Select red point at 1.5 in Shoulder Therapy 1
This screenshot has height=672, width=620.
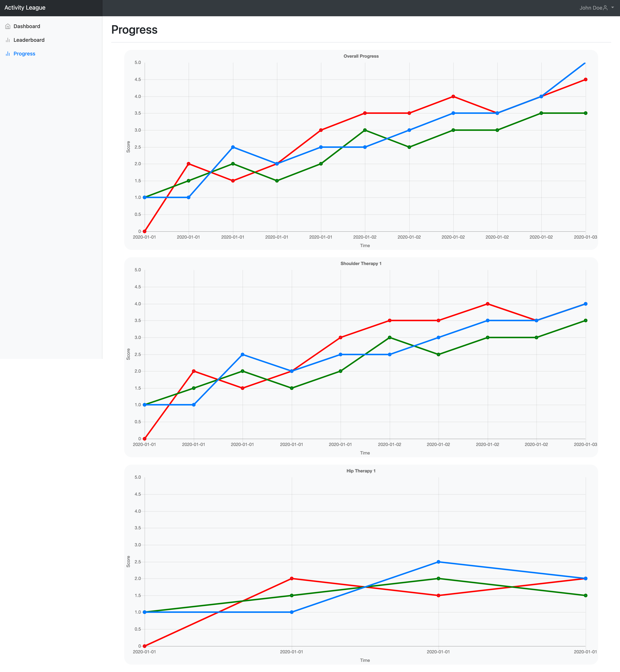pos(243,388)
